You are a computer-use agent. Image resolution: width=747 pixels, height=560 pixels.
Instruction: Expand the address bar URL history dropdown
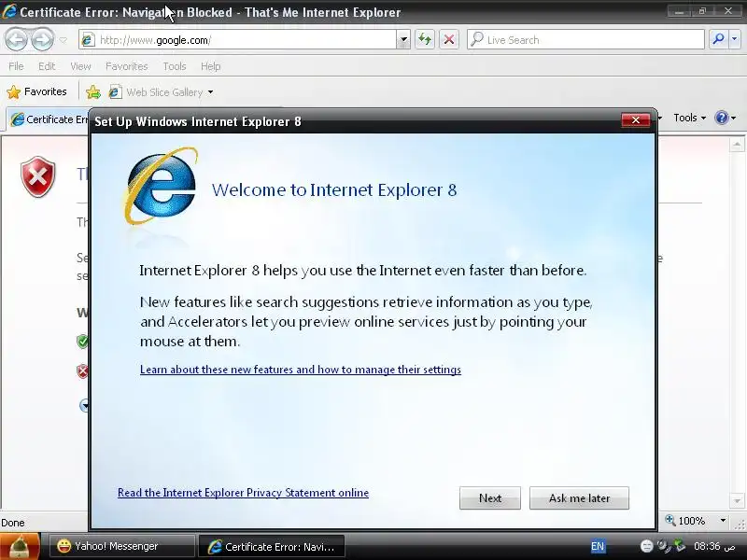click(x=403, y=40)
